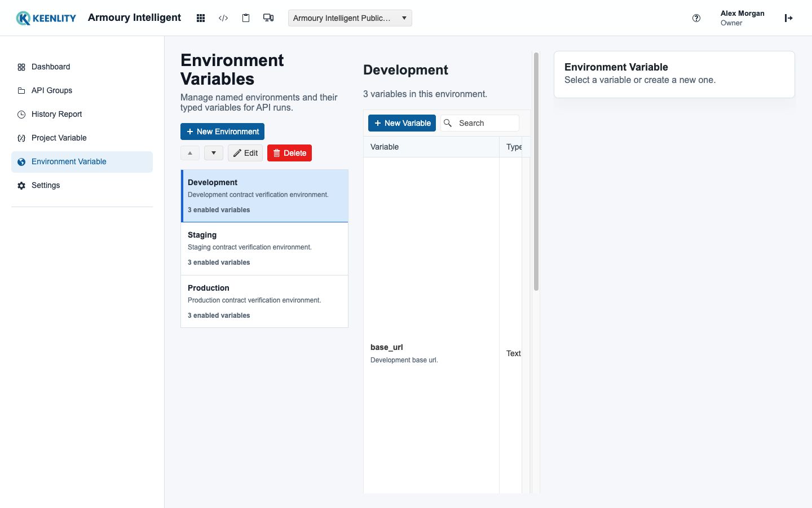812x508 pixels.
Task: Click the Settings gear icon
Action: coord(21,186)
